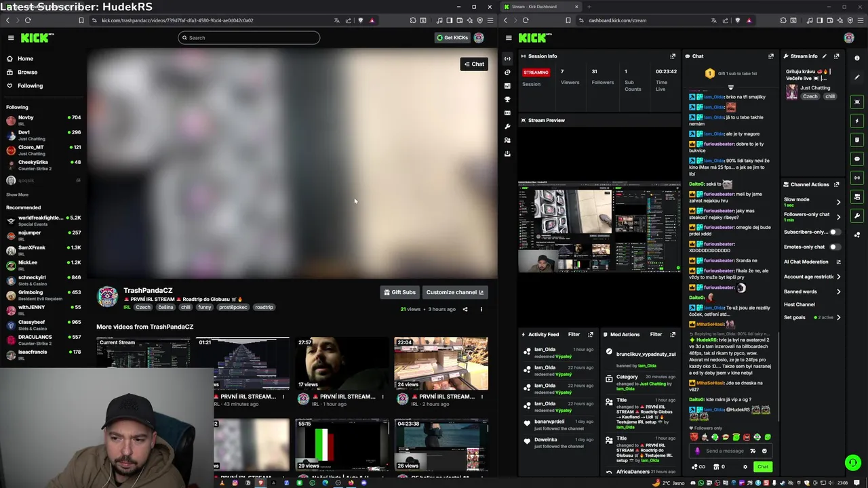Click the dashboard info icon in right rail
This screenshot has height=488, width=868.
[x=857, y=57]
